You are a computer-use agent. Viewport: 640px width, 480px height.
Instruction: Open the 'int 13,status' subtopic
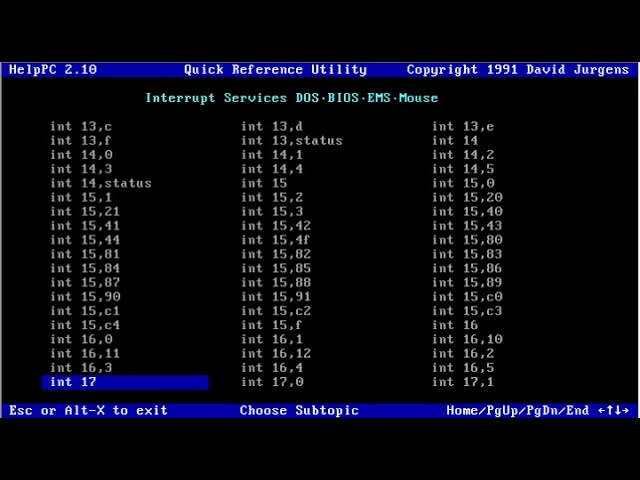pos(292,141)
